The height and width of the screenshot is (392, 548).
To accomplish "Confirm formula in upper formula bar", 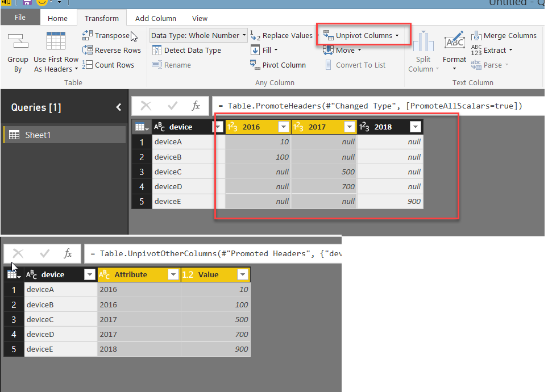I will point(173,106).
